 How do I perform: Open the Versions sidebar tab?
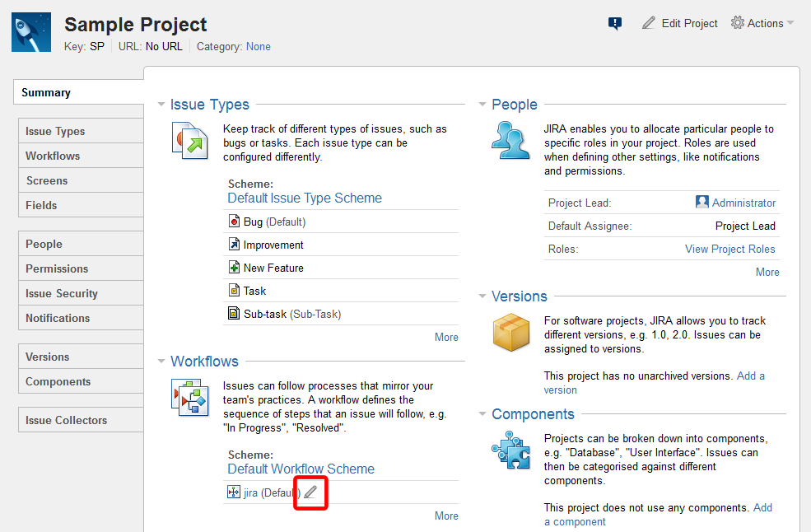tap(82, 357)
